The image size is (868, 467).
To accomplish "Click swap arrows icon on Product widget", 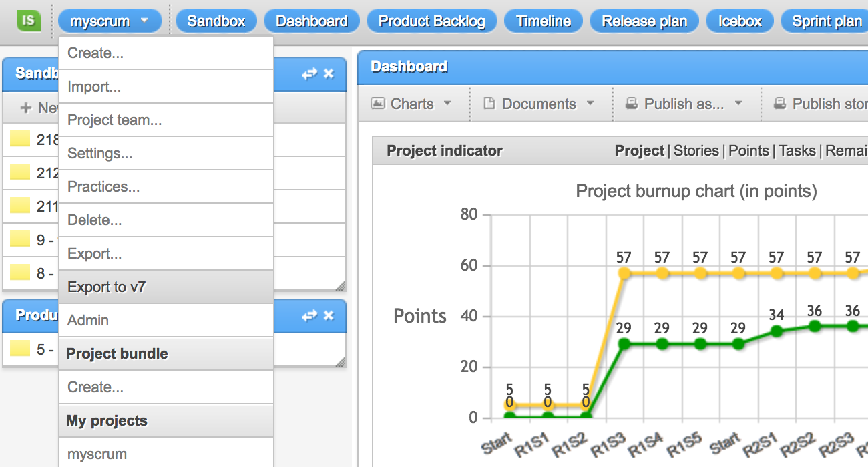I will 309,315.
